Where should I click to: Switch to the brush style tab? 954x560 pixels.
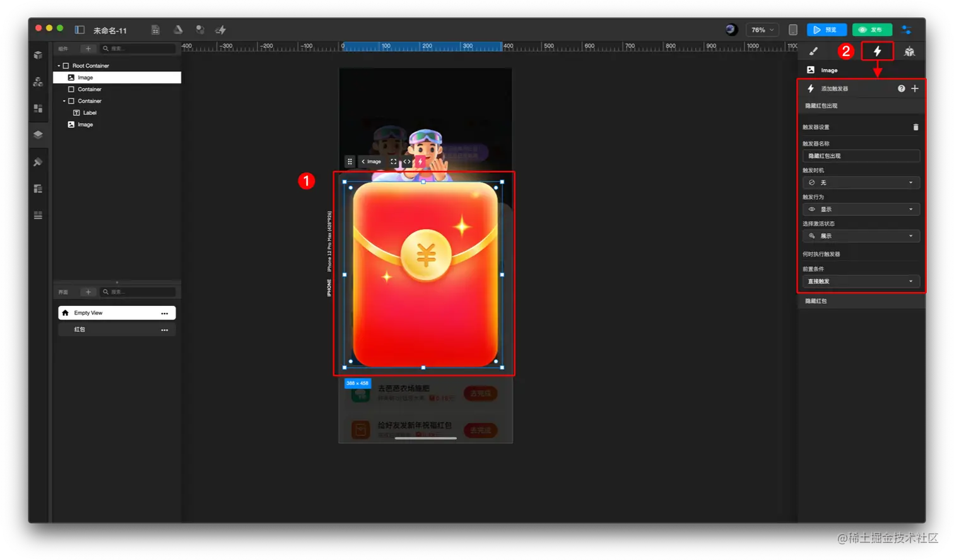click(x=813, y=51)
